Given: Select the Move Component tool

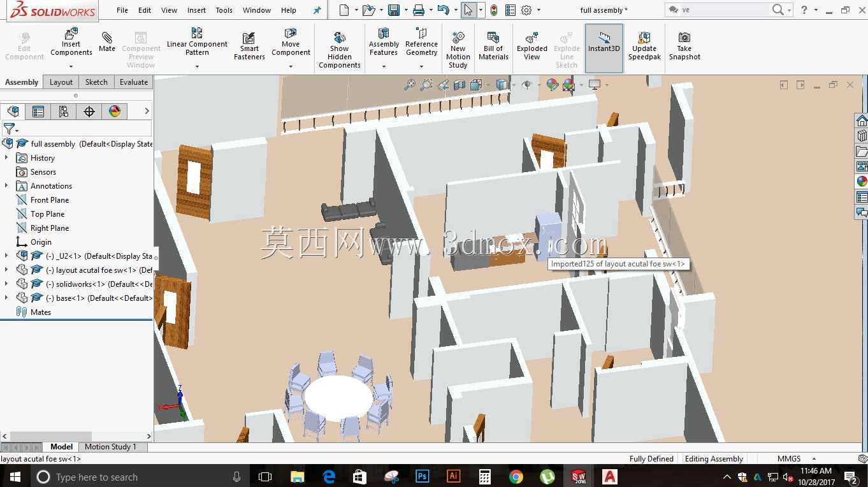Looking at the screenshot, I should pos(291,42).
